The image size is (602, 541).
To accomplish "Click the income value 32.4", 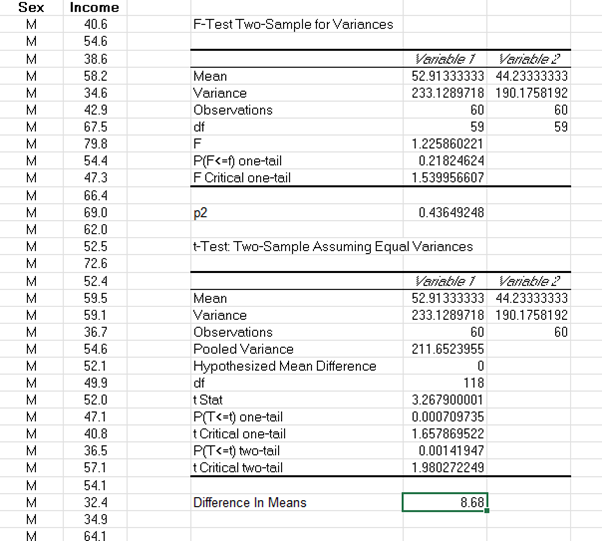I will point(95,502).
